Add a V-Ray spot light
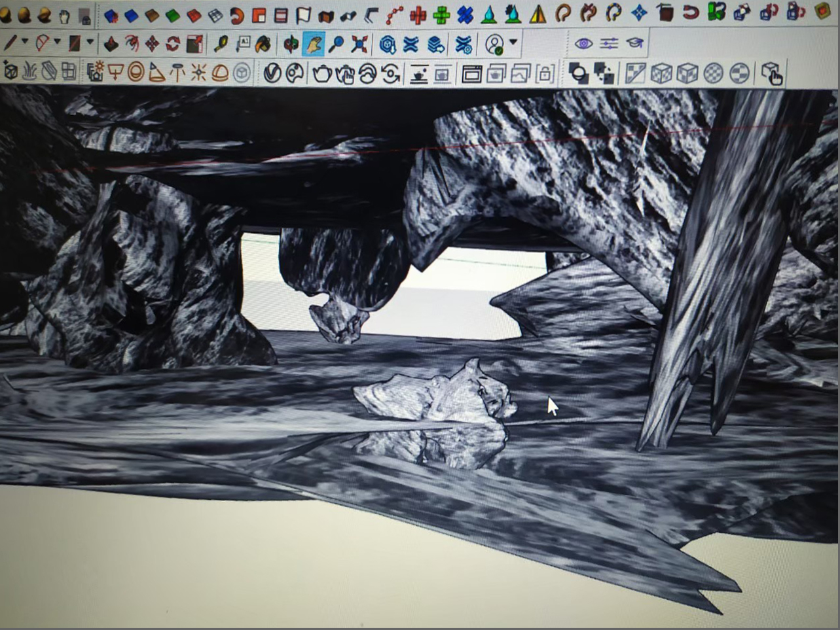The width and height of the screenshot is (840, 630). (x=156, y=72)
